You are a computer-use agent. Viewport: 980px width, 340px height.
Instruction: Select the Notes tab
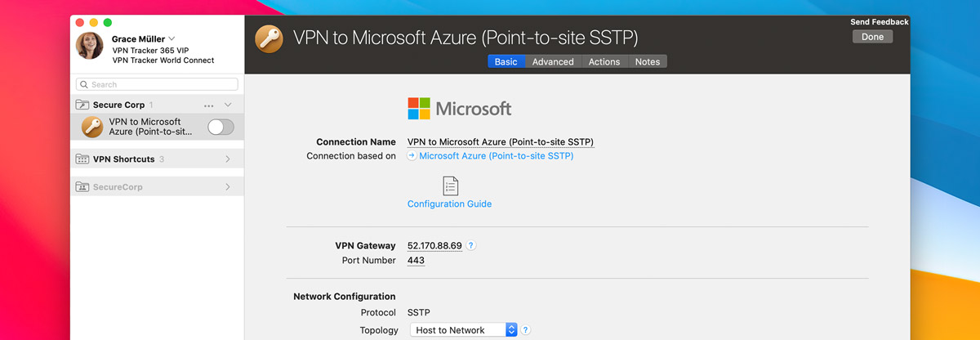click(x=648, y=61)
